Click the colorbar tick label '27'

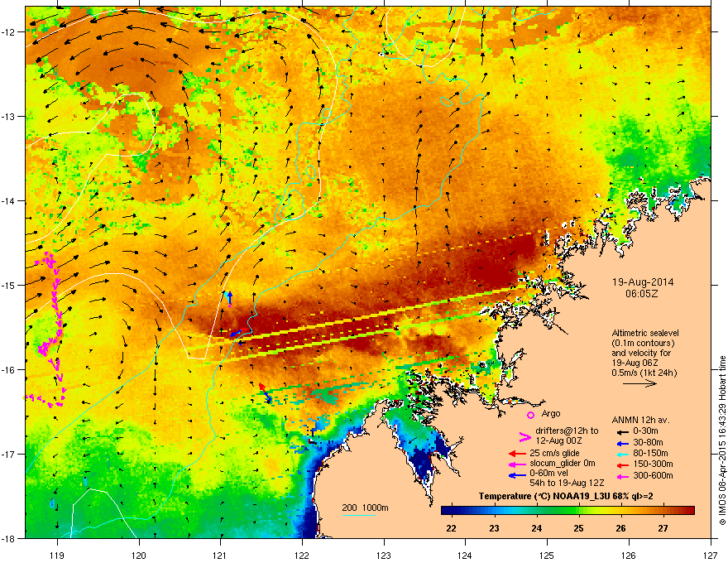pyautogui.click(x=663, y=528)
